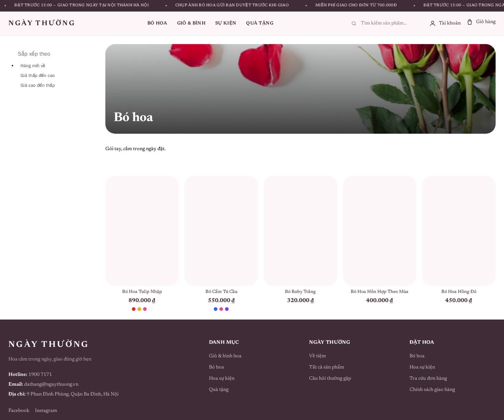Go to the SỰ KIỆN menu

click(225, 23)
